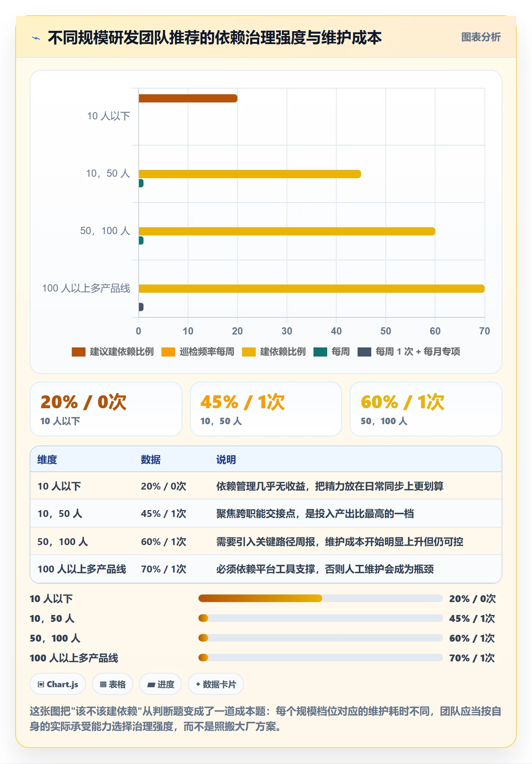The height and width of the screenshot is (764, 532).
Task: Click the 100 人以上多产品线 progress bar
Action: [320, 658]
